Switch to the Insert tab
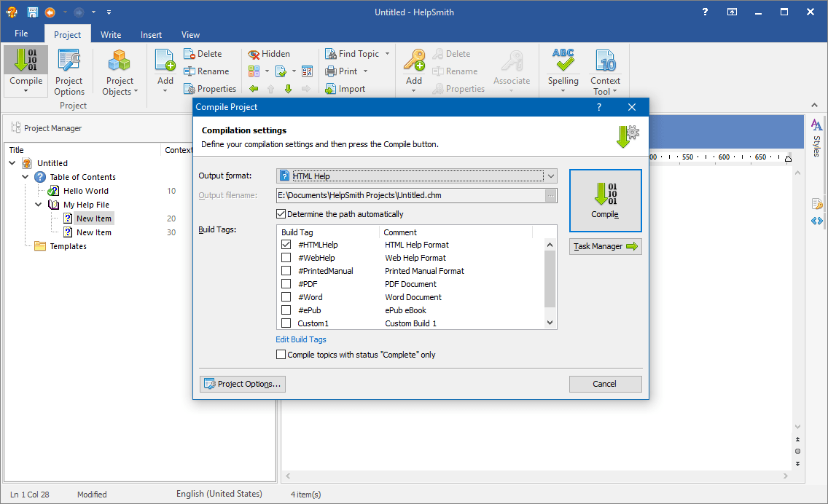828x504 pixels. click(x=151, y=35)
